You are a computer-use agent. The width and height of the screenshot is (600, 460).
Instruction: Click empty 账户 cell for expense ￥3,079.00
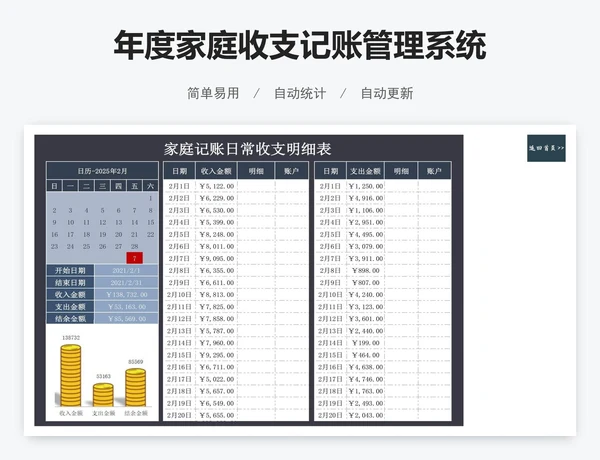[x=434, y=246]
